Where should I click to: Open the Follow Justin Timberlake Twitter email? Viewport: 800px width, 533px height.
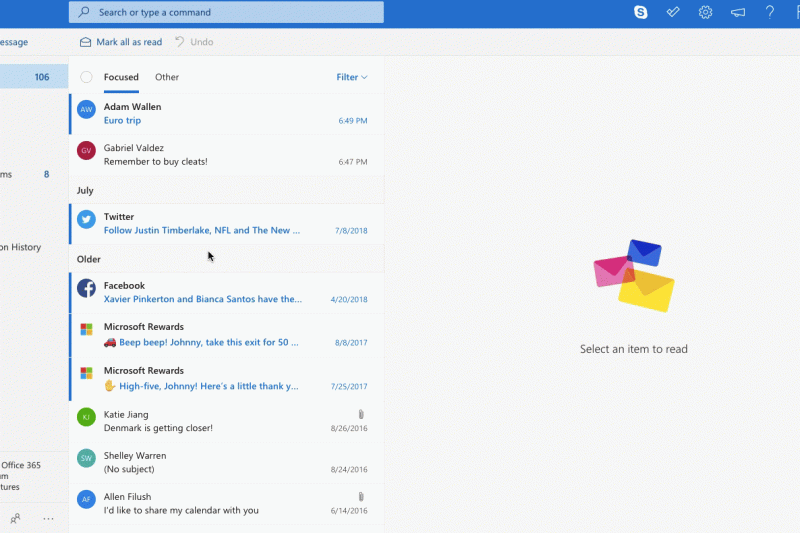pos(227,224)
